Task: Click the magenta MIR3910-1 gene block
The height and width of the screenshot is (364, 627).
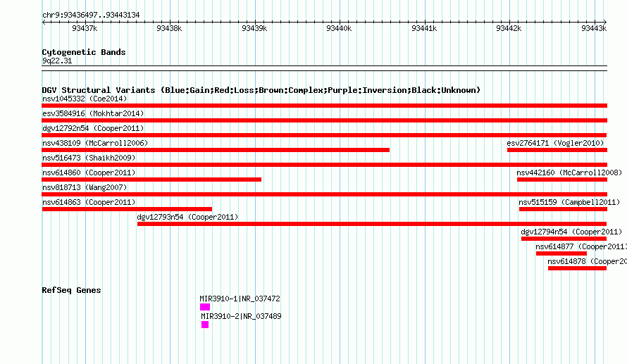Action: (205, 307)
